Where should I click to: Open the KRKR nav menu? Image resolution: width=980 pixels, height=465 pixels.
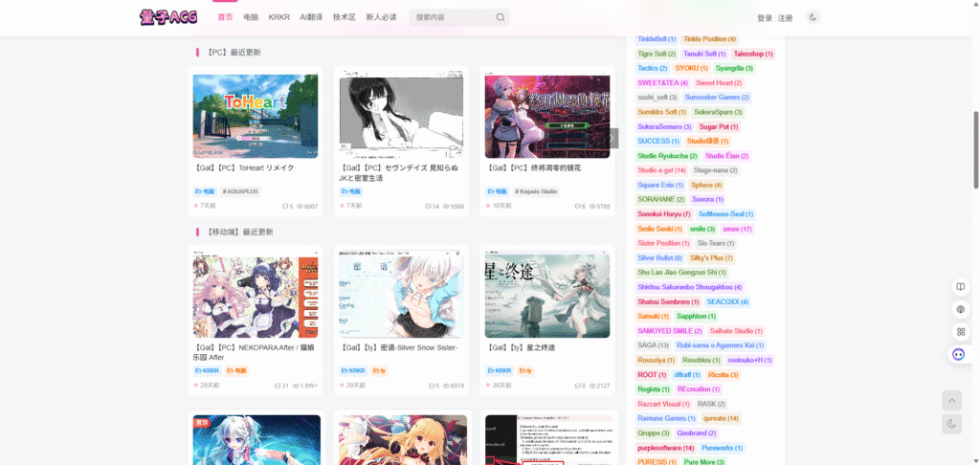click(x=278, y=17)
